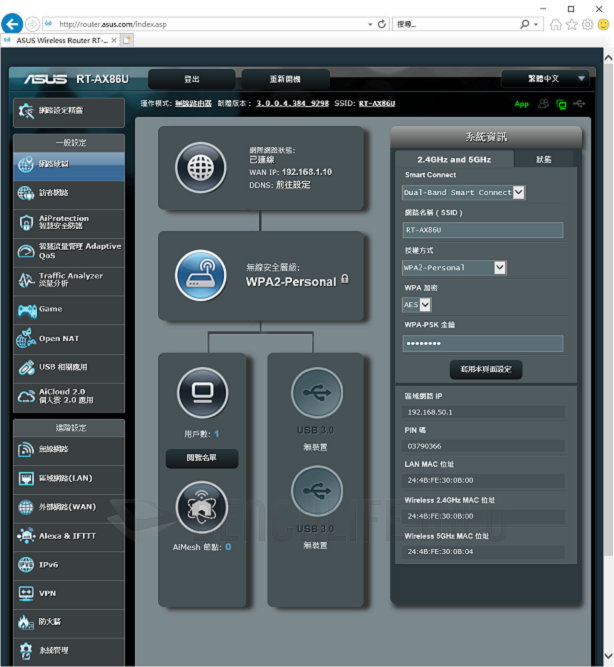Open LAN settings in the sidebar
Image resolution: width=614 pixels, height=667 pixels.
point(69,478)
